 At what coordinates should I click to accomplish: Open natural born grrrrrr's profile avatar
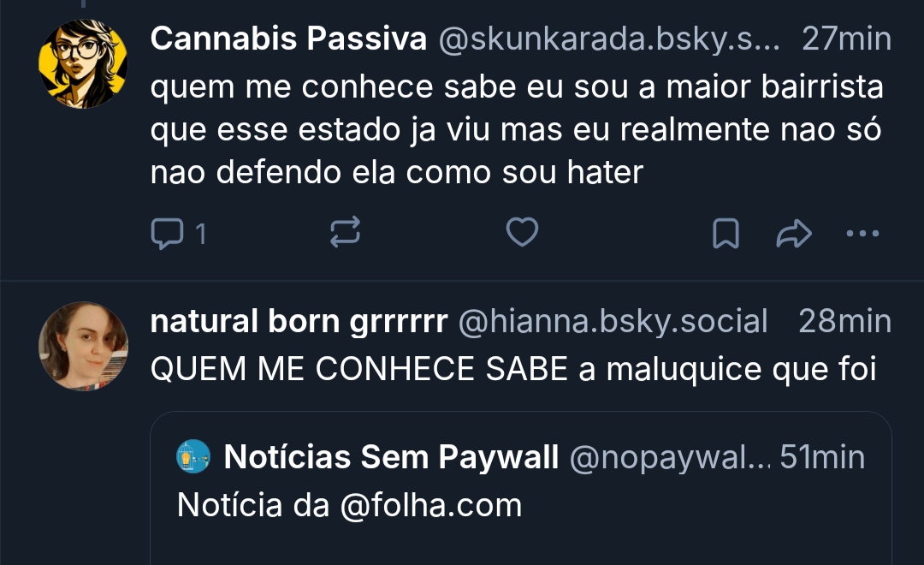(83, 346)
